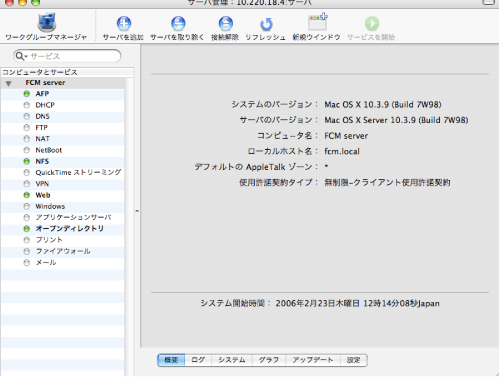The width and height of the screenshot is (499, 377).
Task: Click the sidebar splitter collapse arrow
Action: 137,211
